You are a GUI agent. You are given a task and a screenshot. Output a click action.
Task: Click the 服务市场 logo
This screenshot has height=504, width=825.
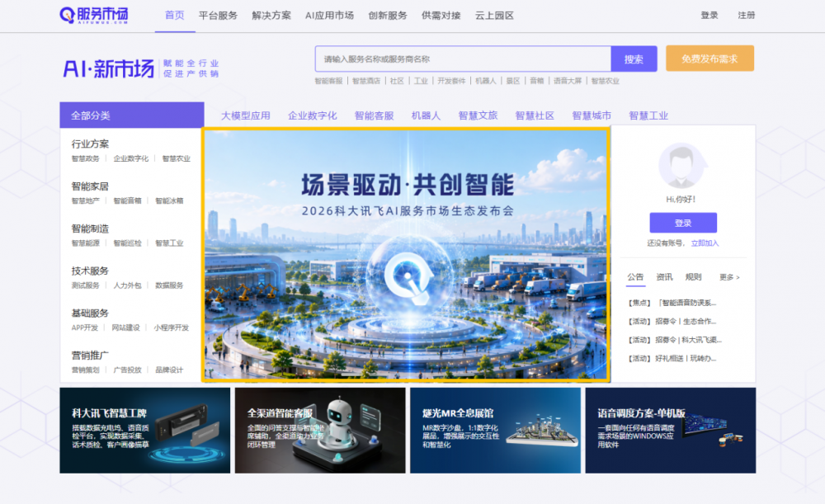pyautogui.click(x=94, y=15)
